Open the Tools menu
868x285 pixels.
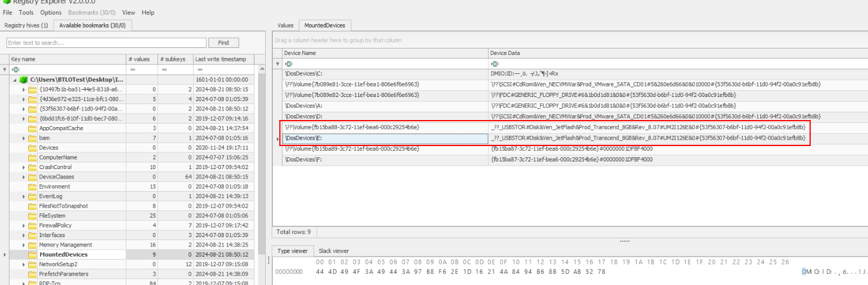[x=26, y=12]
